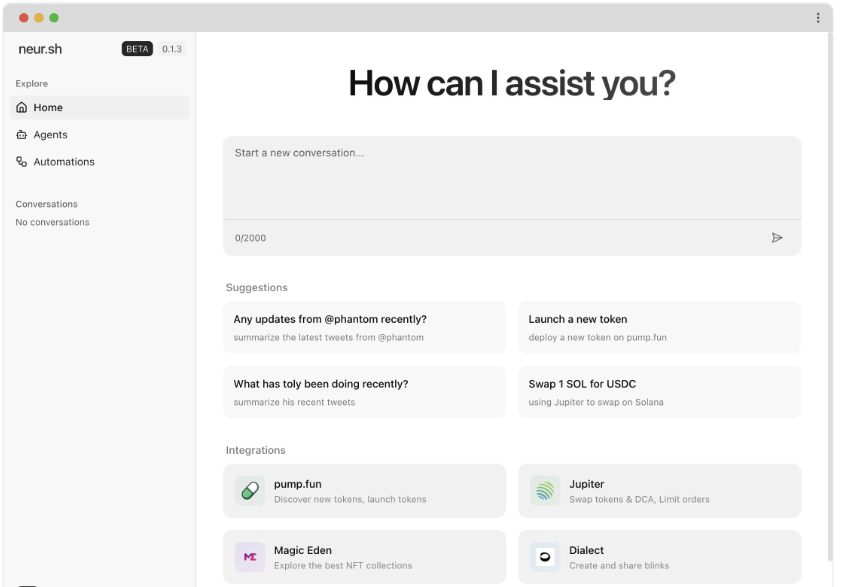This screenshot has width=841, height=587.
Task: Open the Magic Eden integration card
Action: 364,557
